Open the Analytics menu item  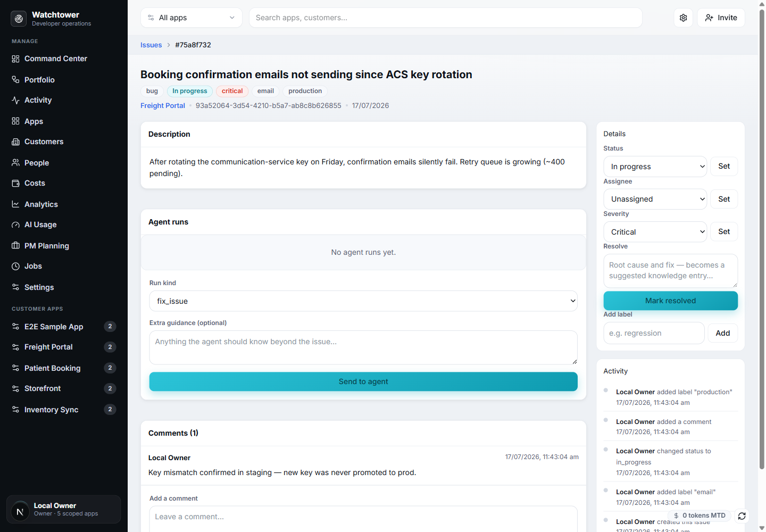point(64,204)
